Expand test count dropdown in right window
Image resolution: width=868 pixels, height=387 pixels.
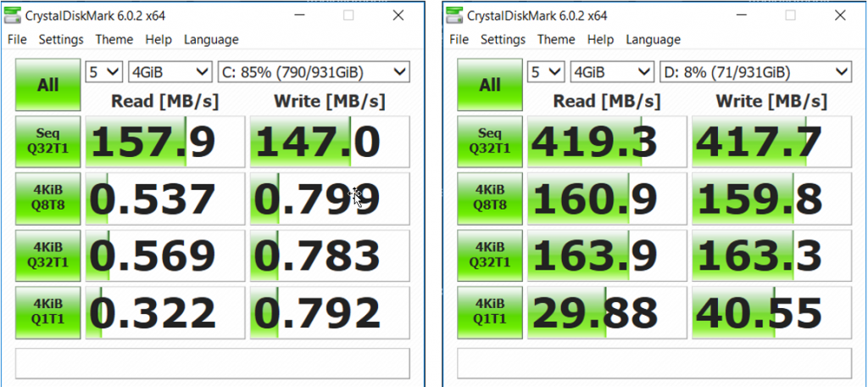click(x=545, y=71)
